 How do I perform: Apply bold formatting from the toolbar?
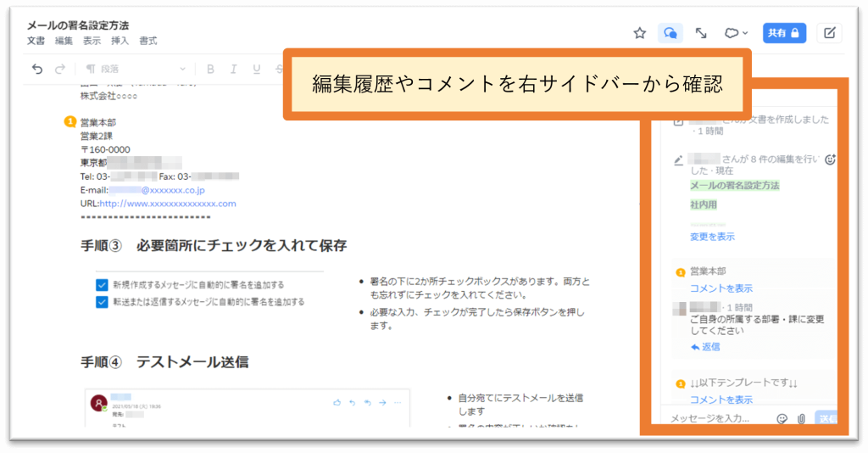[210, 69]
